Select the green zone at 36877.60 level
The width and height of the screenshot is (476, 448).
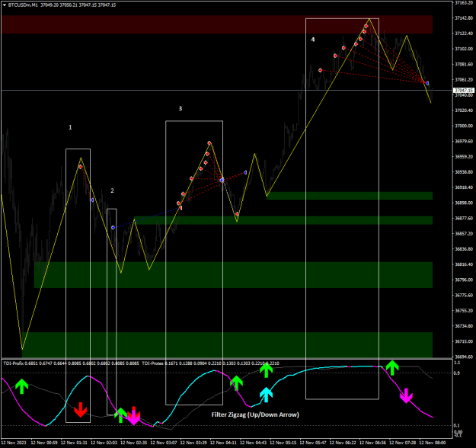pyautogui.click(x=283, y=220)
